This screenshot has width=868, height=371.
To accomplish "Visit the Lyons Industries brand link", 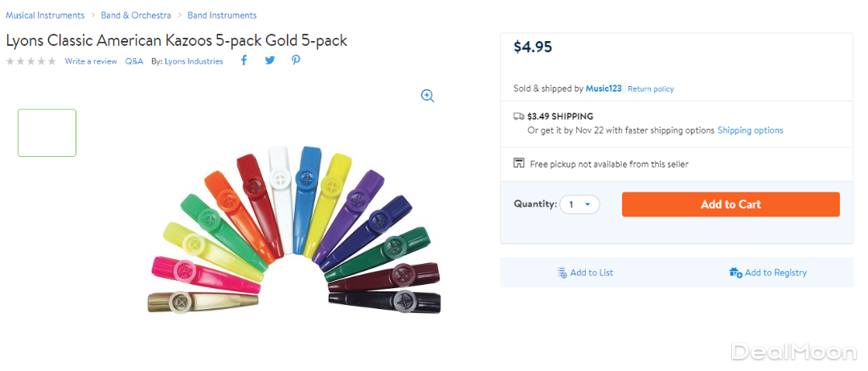I will [194, 61].
